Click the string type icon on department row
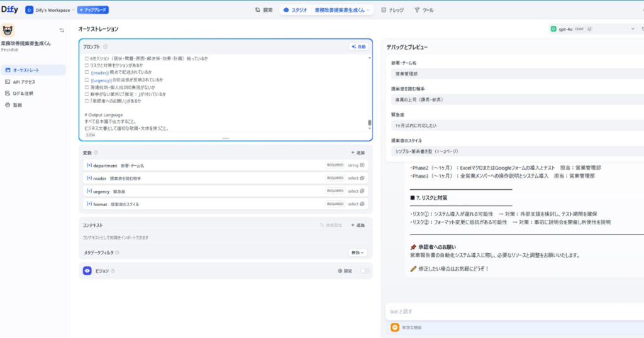644x338 pixels. 362,165
